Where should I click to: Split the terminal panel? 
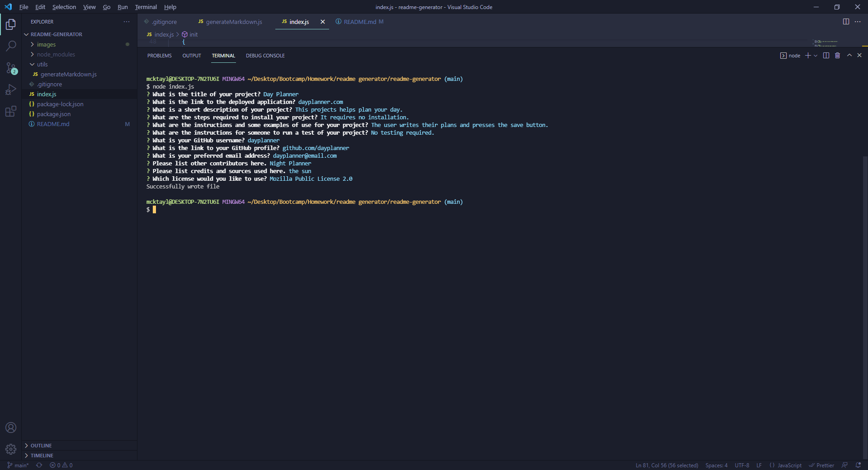click(x=826, y=55)
